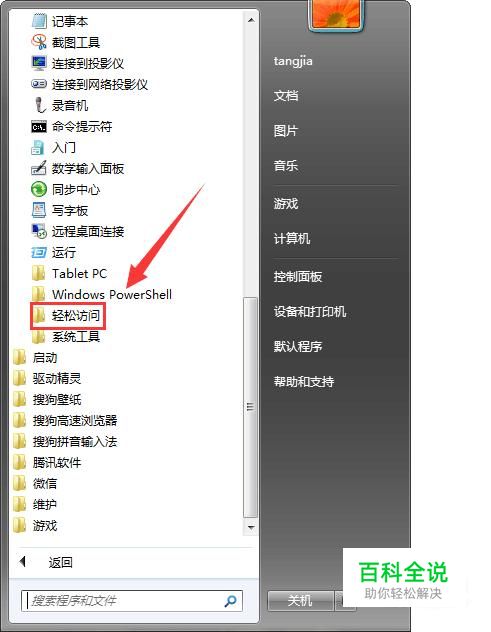Image resolution: width=491 pixels, height=632 pixels.
Task: Launch the 截图工具 snipping tool
Action: click(x=39, y=42)
